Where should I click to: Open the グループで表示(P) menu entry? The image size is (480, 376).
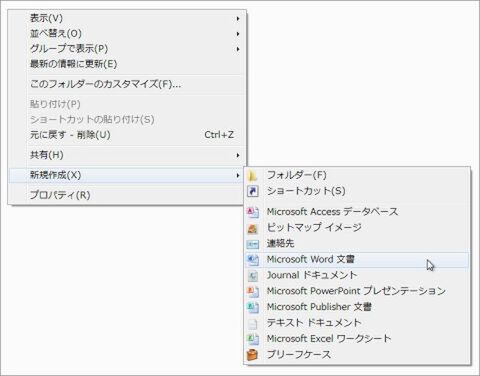[x=127, y=49]
